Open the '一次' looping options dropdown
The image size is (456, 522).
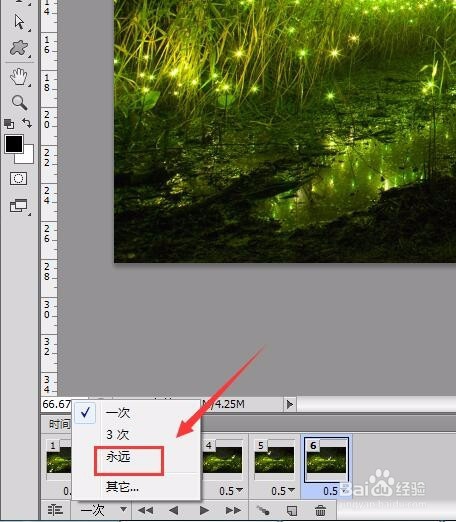point(102,510)
